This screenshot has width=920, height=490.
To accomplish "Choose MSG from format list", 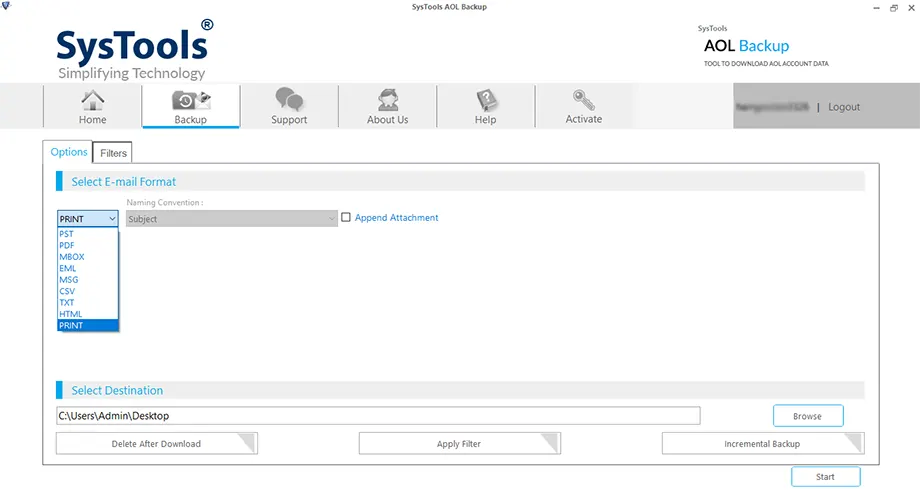I will (88, 279).
